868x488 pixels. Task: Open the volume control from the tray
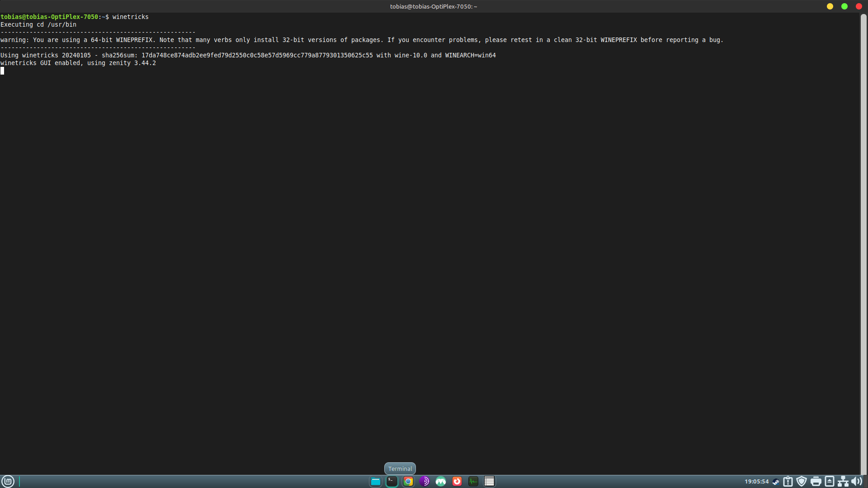click(857, 481)
